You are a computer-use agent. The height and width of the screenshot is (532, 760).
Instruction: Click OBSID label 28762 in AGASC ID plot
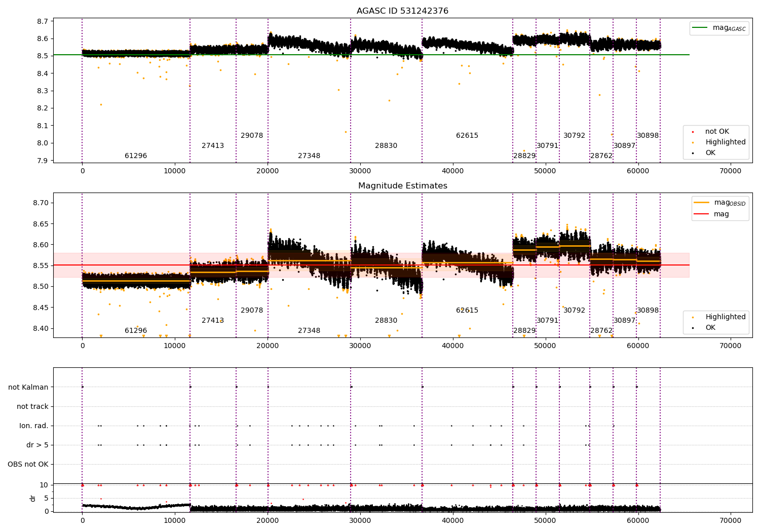[x=601, y=156]
